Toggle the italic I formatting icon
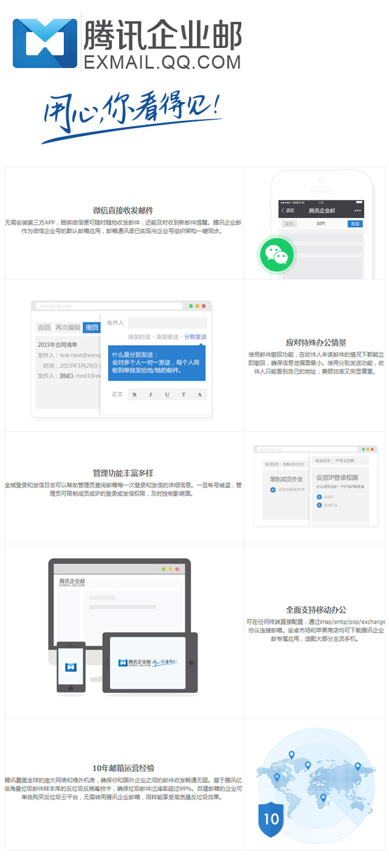This screenshot has height=868, width=389. (150, 394)
